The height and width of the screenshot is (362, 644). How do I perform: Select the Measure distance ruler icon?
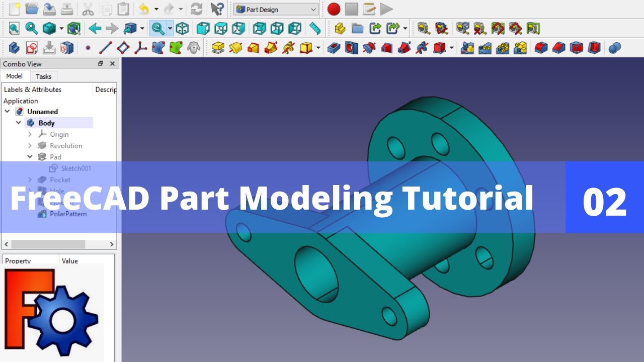[315, 29]
